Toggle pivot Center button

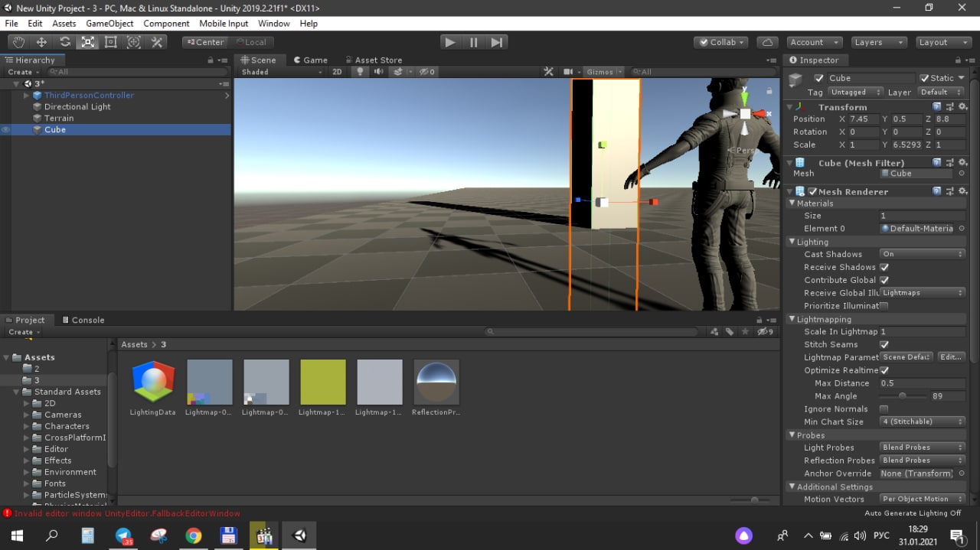click(205, 42)
